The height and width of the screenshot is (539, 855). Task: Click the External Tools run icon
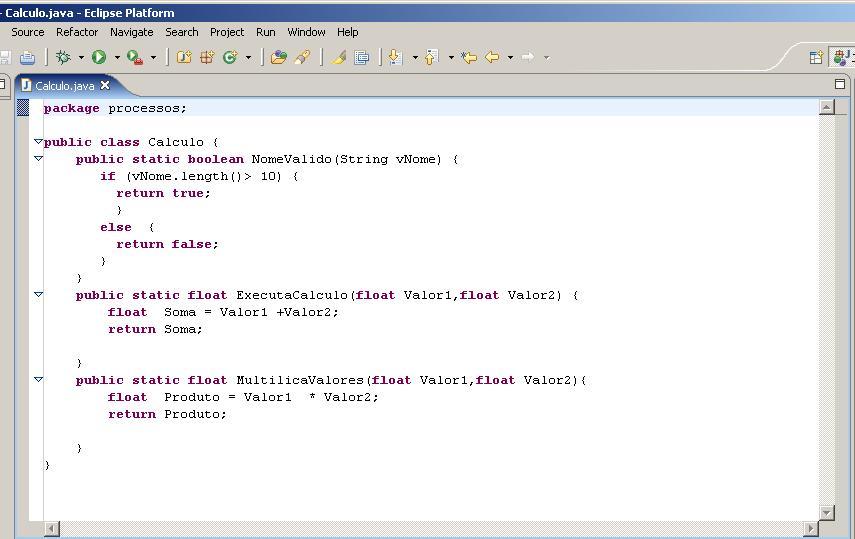135,57
